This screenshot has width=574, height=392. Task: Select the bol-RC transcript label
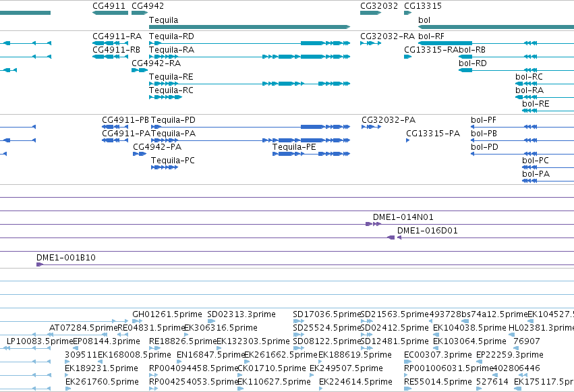tap(529, 77)
